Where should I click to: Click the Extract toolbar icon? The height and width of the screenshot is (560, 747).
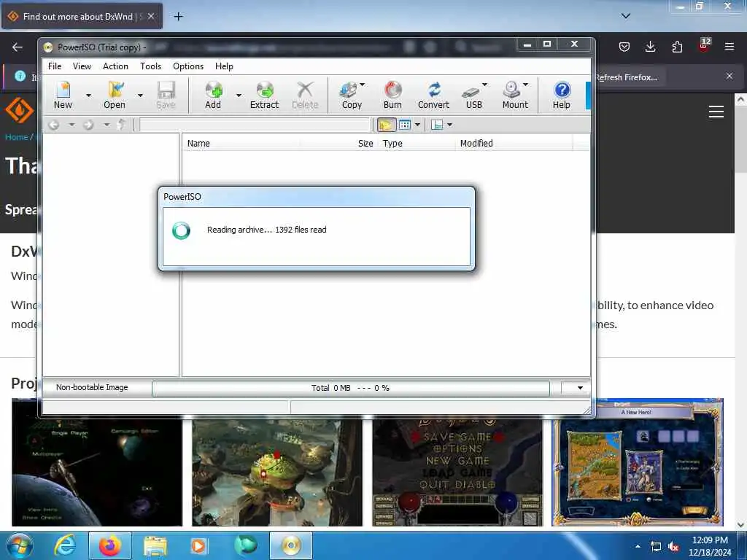coord(264,95)
